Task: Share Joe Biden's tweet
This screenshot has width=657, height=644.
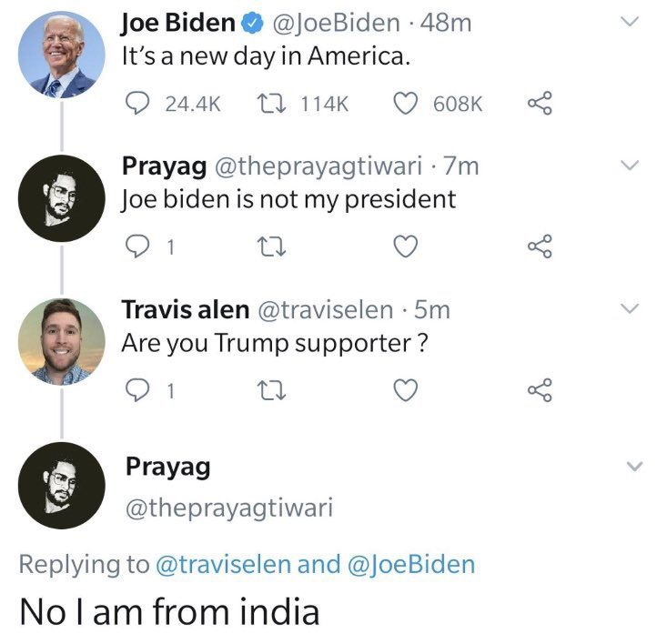Action: 540,105
